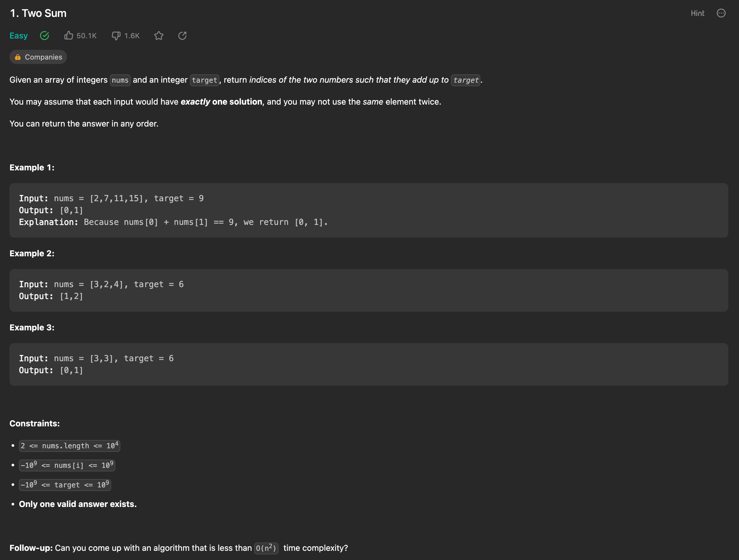Click the orange lock icon

pos(18,57)
